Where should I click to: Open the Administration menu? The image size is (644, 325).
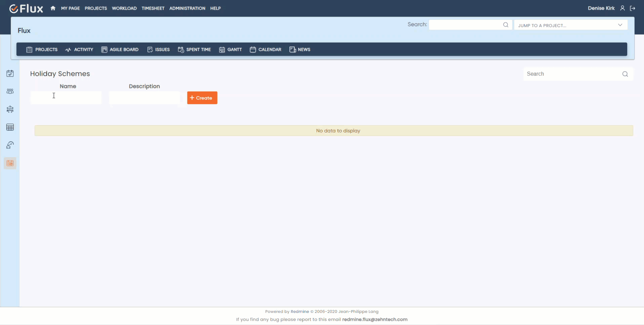coord(187,8)
